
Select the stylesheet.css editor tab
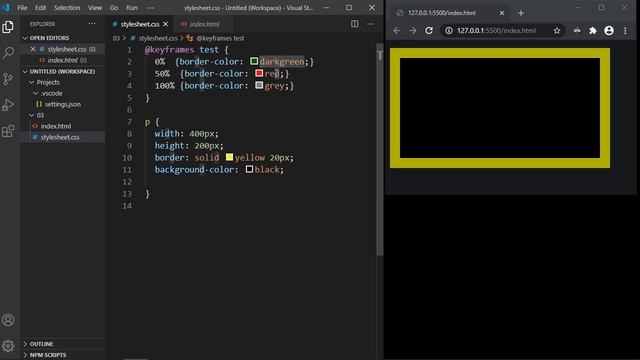point(140,24)
